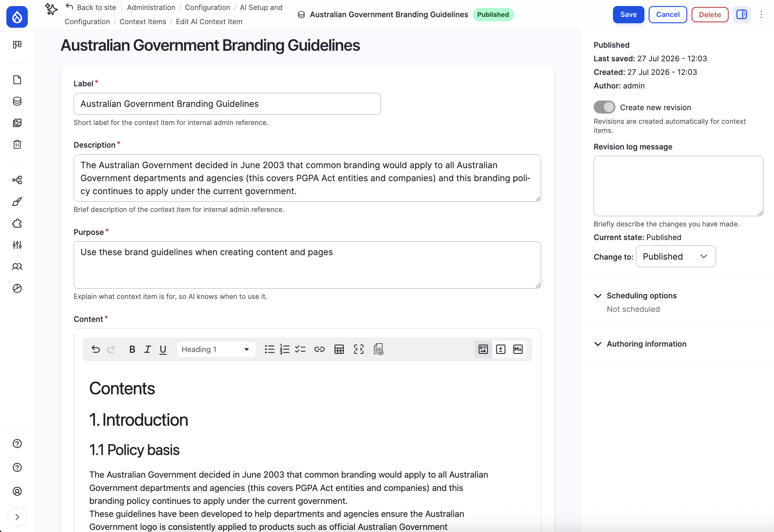
Task: Open the Media images icon in sidebar
Action: point(17,123)
